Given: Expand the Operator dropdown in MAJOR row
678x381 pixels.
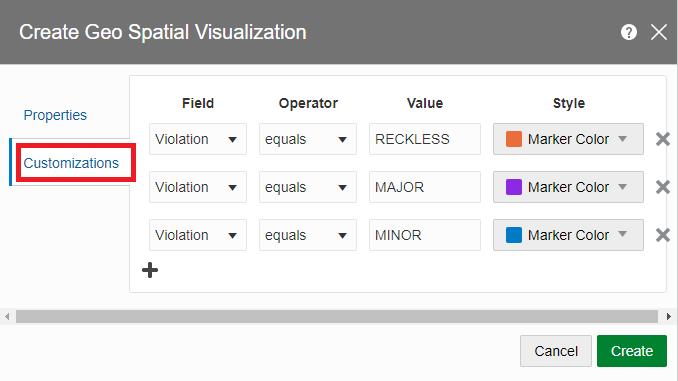Looking at the screenshot, I should point(308,187).
